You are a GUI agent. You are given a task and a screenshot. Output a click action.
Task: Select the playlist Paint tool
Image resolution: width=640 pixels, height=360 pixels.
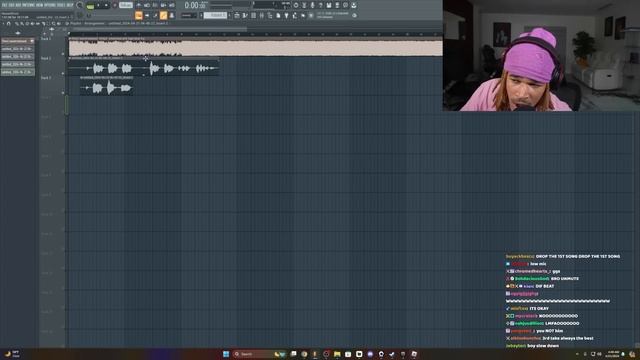pos(22,24)
